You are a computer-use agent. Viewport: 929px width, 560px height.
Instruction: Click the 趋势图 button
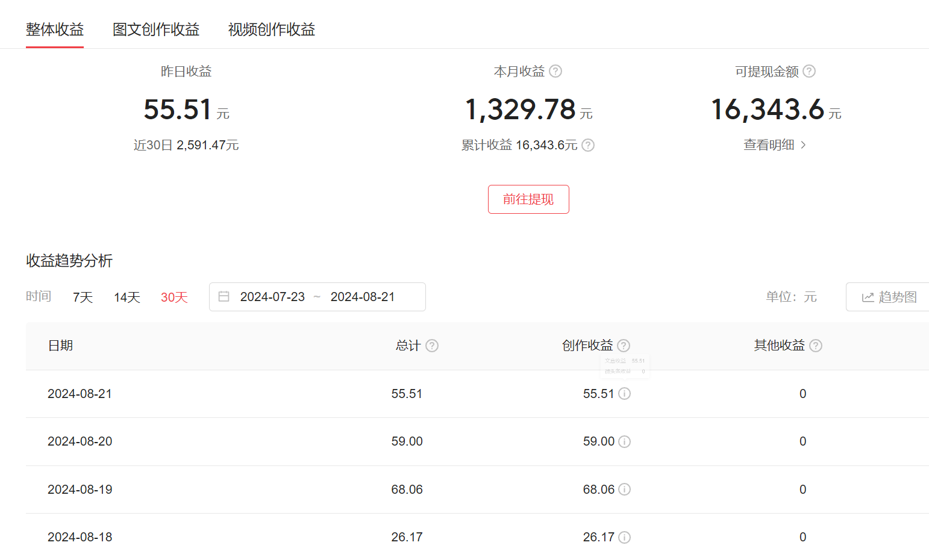(x=889, y=297)
